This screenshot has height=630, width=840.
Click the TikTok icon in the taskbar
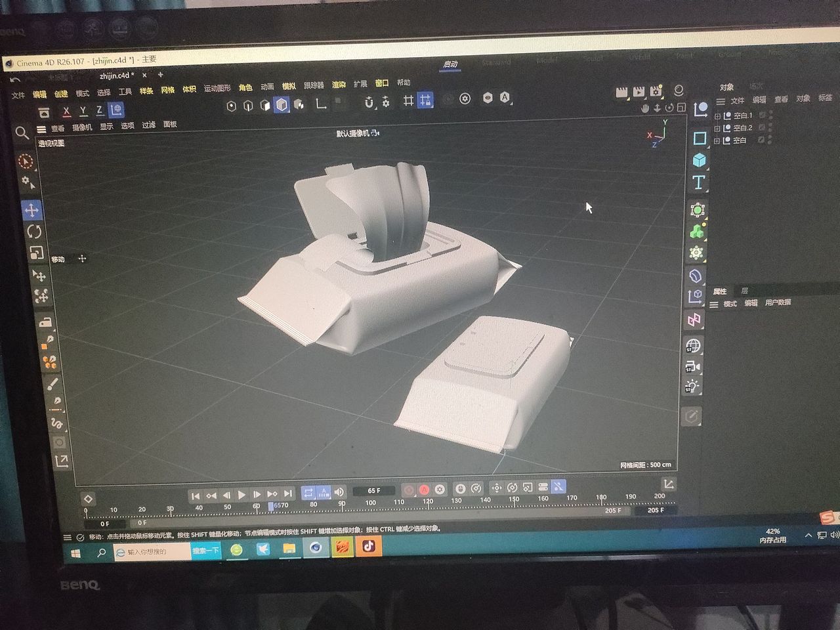(369, 545)
